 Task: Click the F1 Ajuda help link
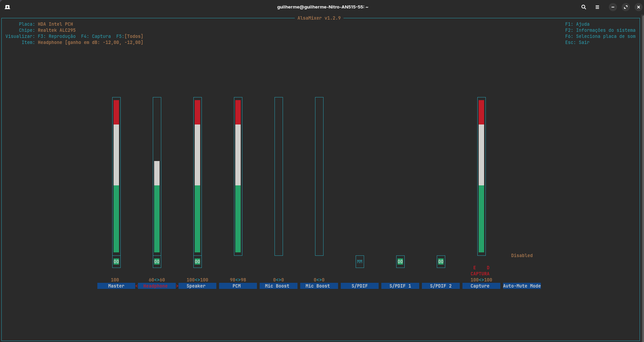[577, 24]
